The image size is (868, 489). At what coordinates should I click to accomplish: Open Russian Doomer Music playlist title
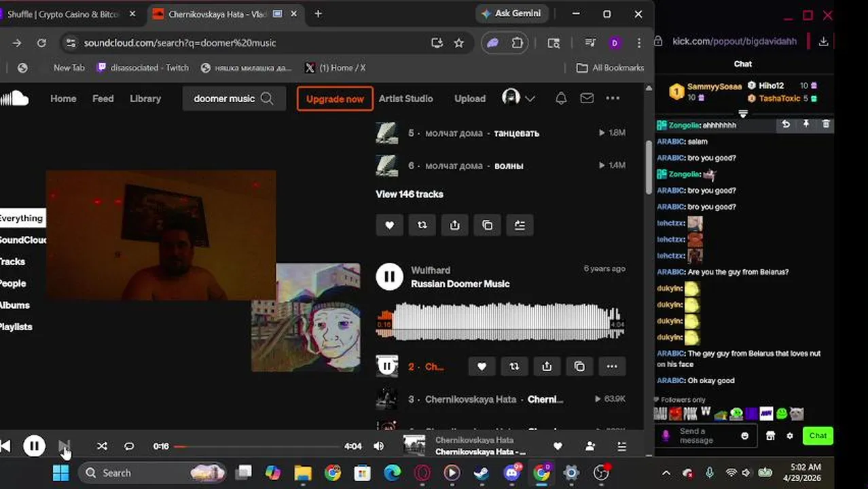click(x=460, y=284)
